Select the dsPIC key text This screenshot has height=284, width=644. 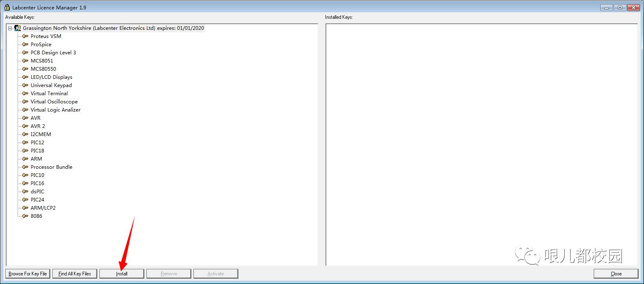point(37,192)
